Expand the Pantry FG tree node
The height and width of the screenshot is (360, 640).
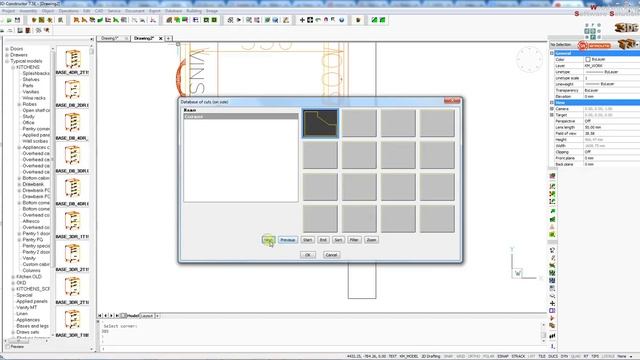19,240
